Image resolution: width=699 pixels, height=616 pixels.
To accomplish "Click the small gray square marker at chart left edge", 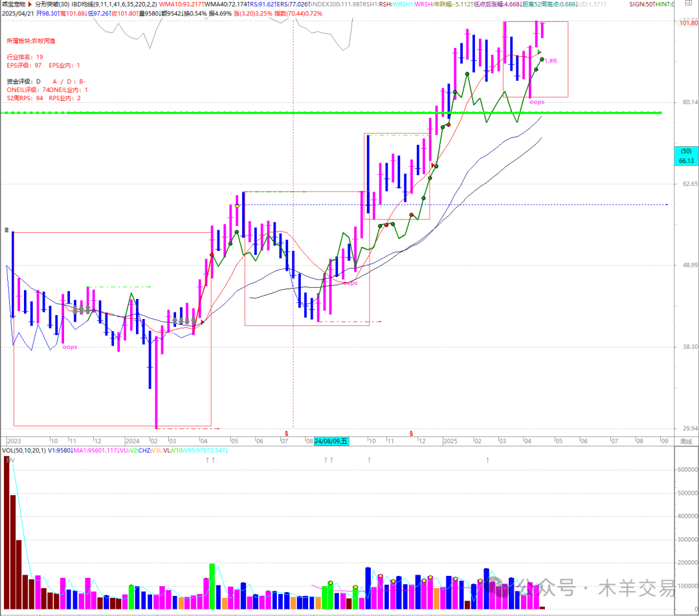I will (6, 230).
